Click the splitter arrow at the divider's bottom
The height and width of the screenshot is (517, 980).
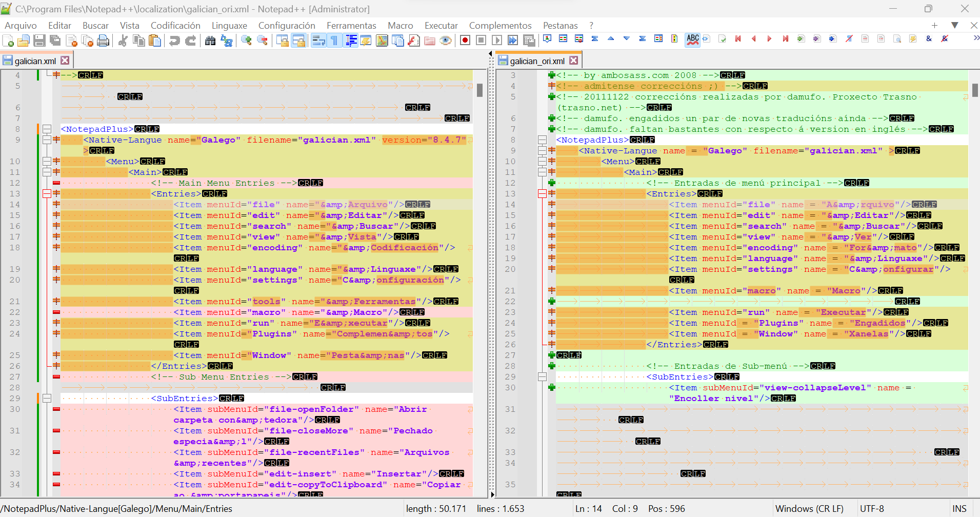pos(492,494)
